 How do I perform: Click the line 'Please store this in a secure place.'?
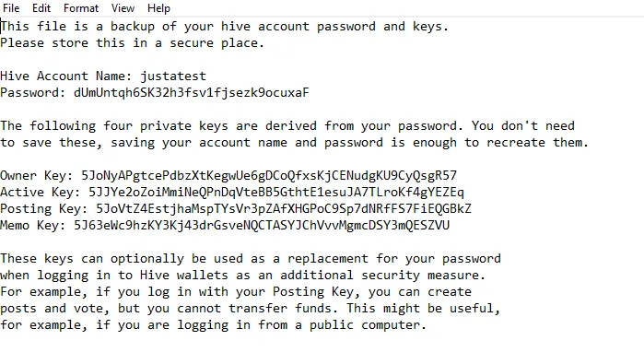(133, 43)
